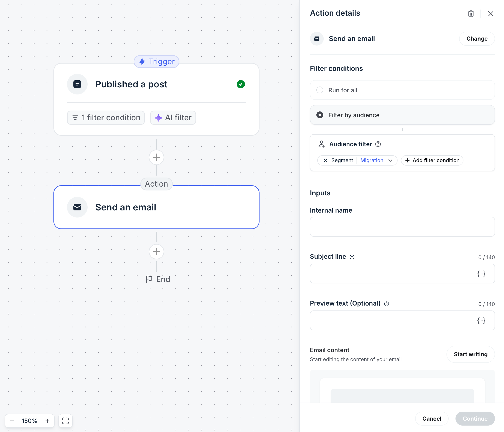Viewport: 504px width, 432px height.
Task: Click the Published a post document icon
Action: (77, 84)
